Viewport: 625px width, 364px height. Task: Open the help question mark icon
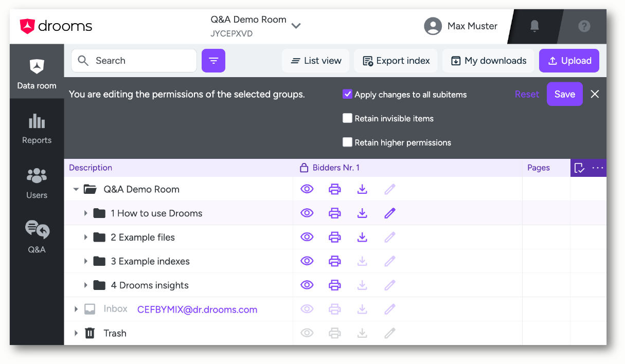click(x=584, y=26)
